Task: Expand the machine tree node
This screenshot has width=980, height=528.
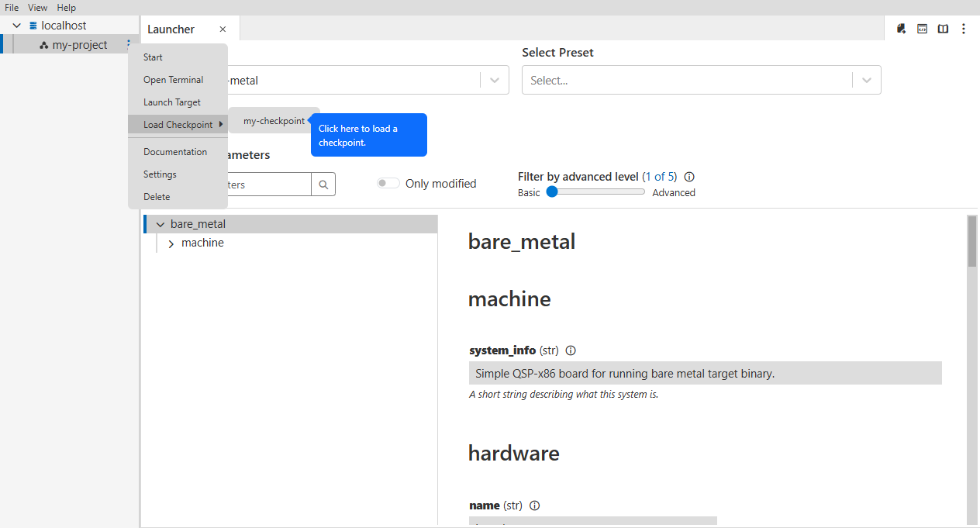Action: (x=171, y=243)
